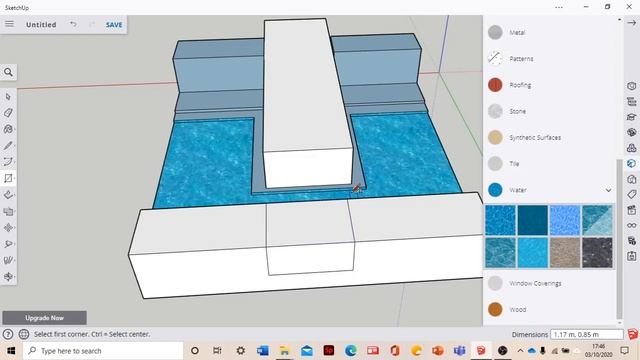
Task: Select the Orbit tool
Action: pos(8,276)
